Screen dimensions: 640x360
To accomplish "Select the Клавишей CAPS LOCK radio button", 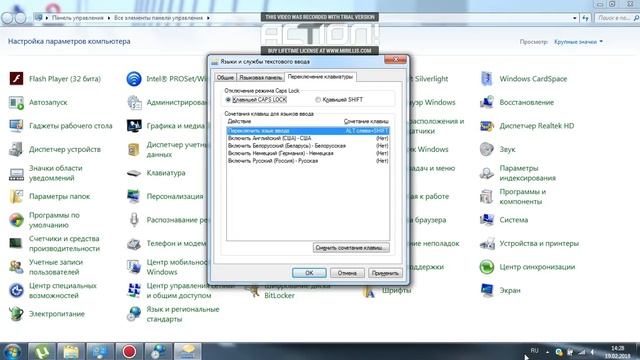I will pyautogui.click(x=228, y=100).
